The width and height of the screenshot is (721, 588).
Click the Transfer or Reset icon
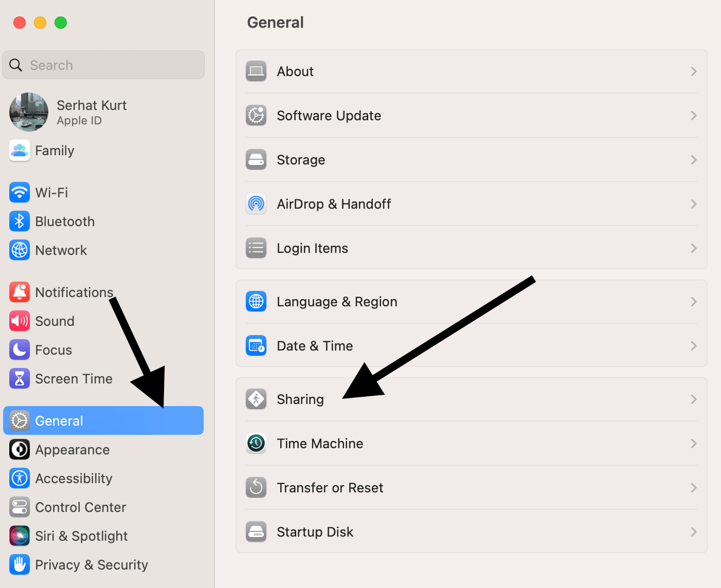(256, 488)
